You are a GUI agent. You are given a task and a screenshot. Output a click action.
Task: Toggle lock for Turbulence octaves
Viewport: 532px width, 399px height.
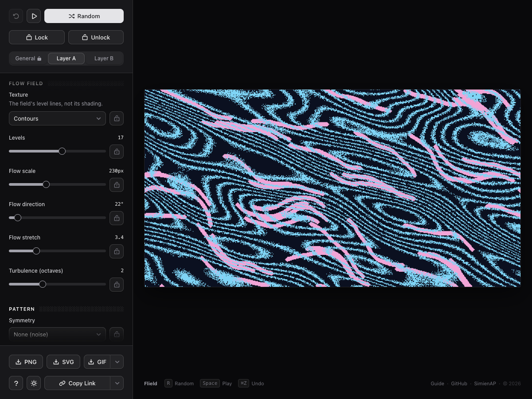(x=117, y=285)
